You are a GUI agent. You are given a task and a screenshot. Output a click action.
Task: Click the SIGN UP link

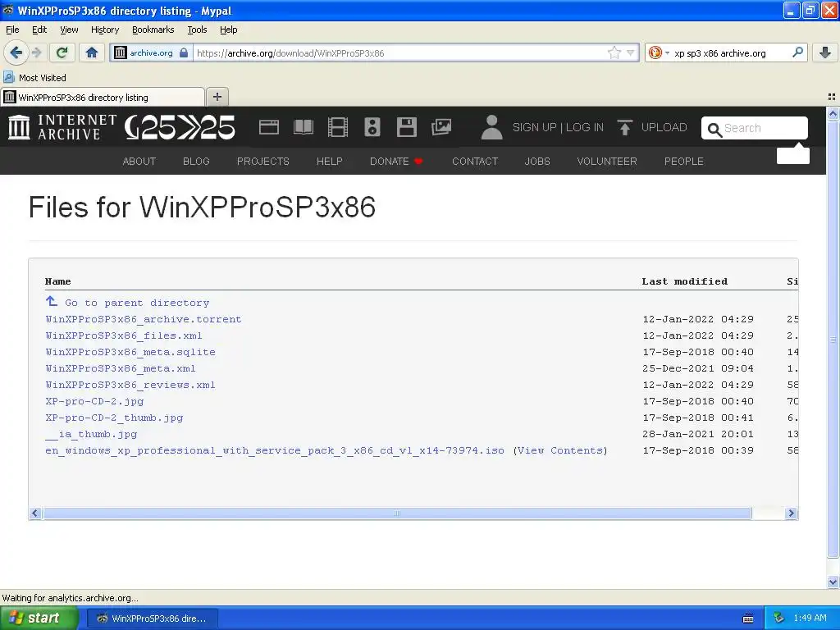click(534, 127)
